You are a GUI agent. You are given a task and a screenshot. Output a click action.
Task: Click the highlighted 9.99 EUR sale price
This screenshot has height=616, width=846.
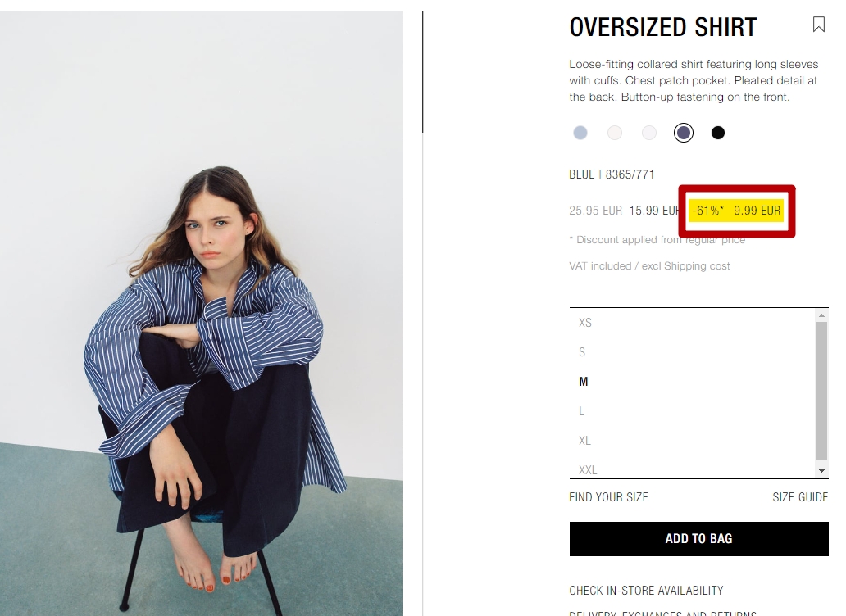pos(757,211)
